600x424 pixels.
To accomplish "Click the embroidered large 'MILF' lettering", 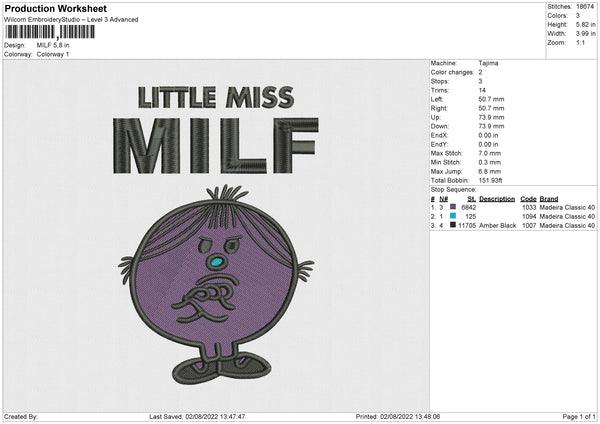I will pos(216,146).
